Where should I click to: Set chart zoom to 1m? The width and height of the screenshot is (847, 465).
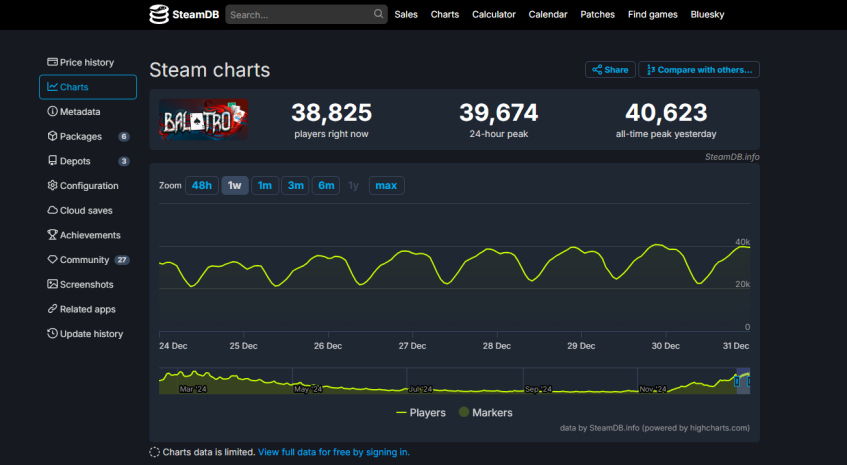tap(265, 185)
